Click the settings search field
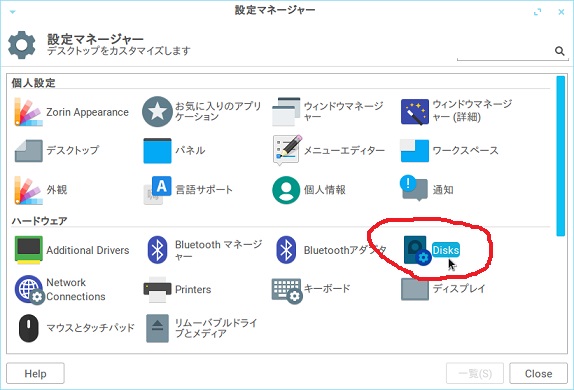Screen dimensions: 574x390 (x=512, y=51)
